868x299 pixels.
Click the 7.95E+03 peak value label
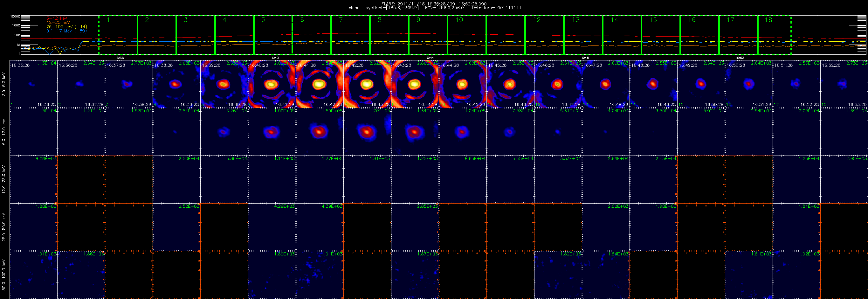[857, 158]
